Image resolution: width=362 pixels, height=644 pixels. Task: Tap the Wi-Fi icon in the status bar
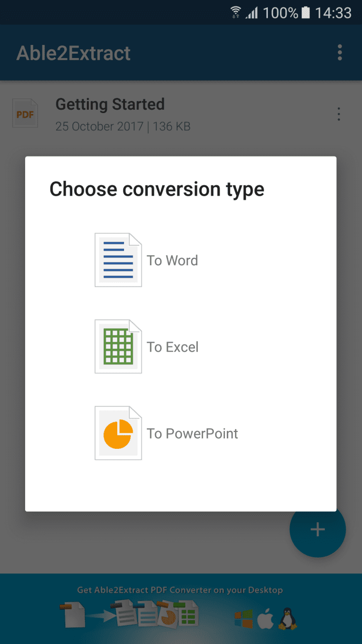click(236, 13)
